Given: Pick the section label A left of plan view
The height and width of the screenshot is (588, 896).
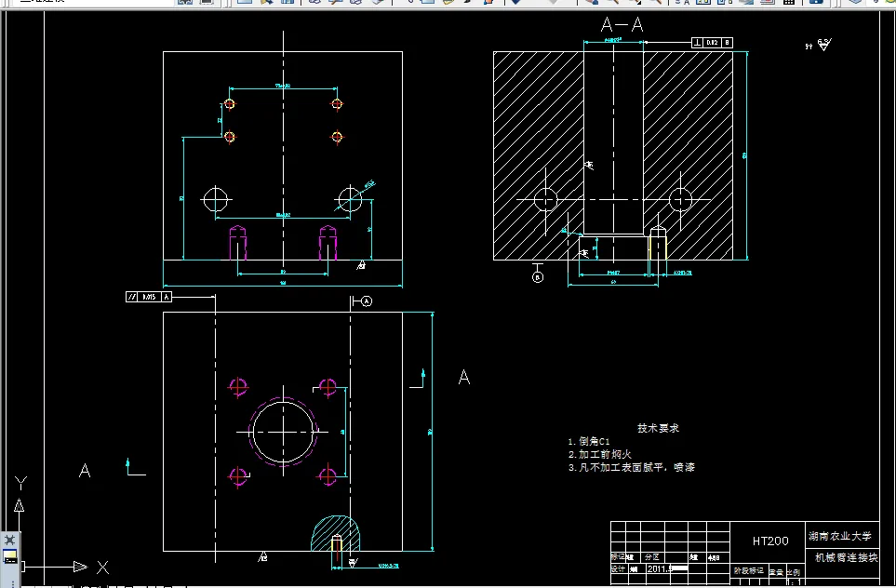Looking at the screenshot, I should coord(85,471).
